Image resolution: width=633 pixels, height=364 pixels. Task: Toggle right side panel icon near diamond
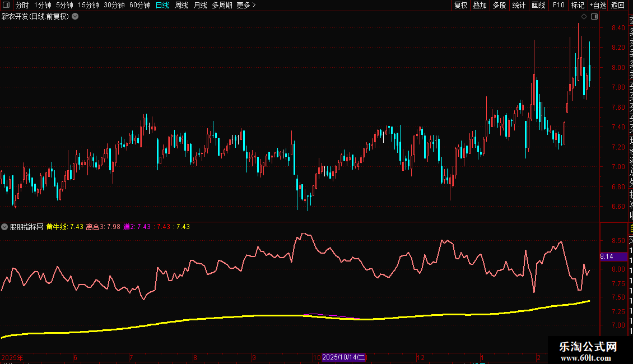pos(594,17)
